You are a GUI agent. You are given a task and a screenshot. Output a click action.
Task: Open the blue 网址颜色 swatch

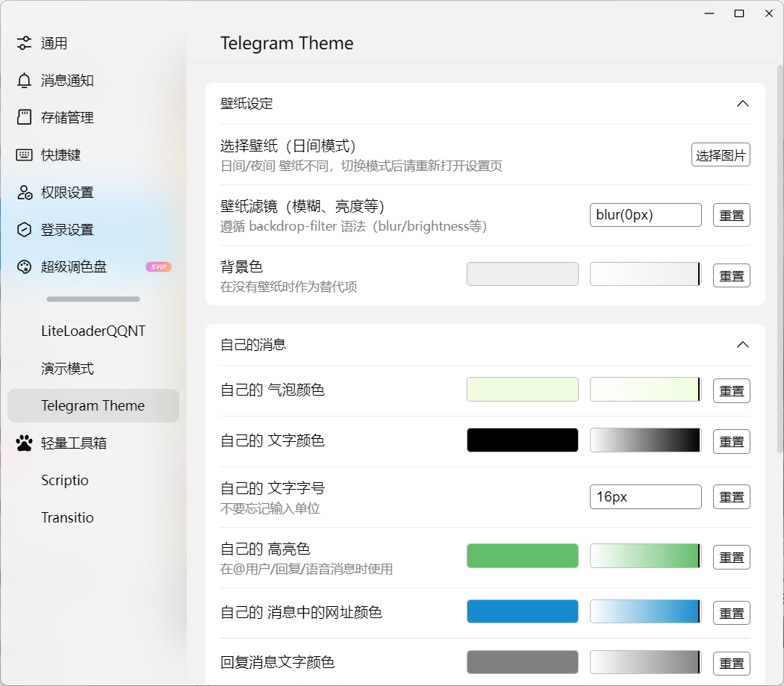523,611
